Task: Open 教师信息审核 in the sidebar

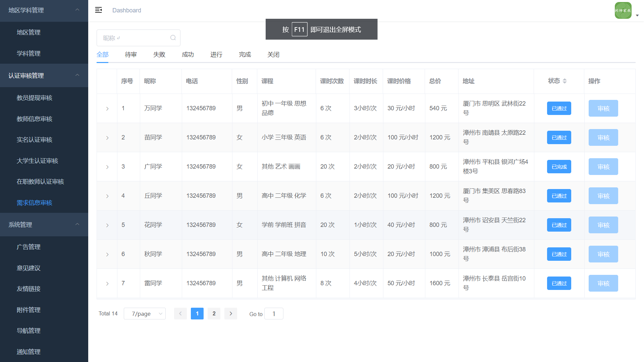Action: (35, 119)
